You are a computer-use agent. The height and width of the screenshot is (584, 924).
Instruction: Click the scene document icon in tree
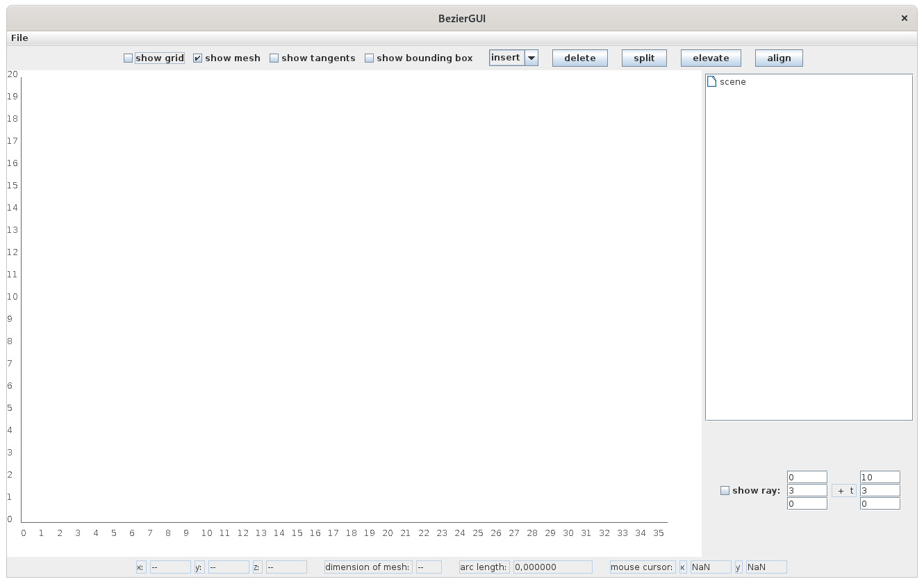tap(711, 82)
